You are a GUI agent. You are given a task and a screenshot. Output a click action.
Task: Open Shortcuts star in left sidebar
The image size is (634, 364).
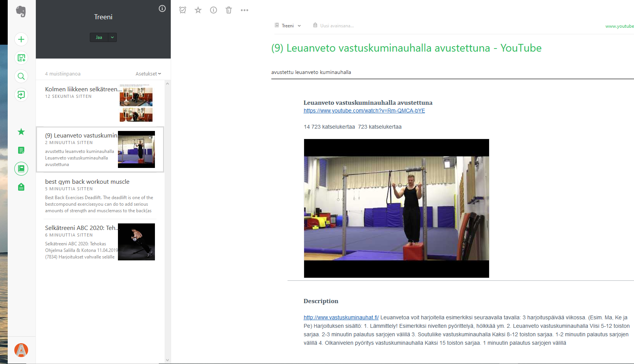[21, 132]
